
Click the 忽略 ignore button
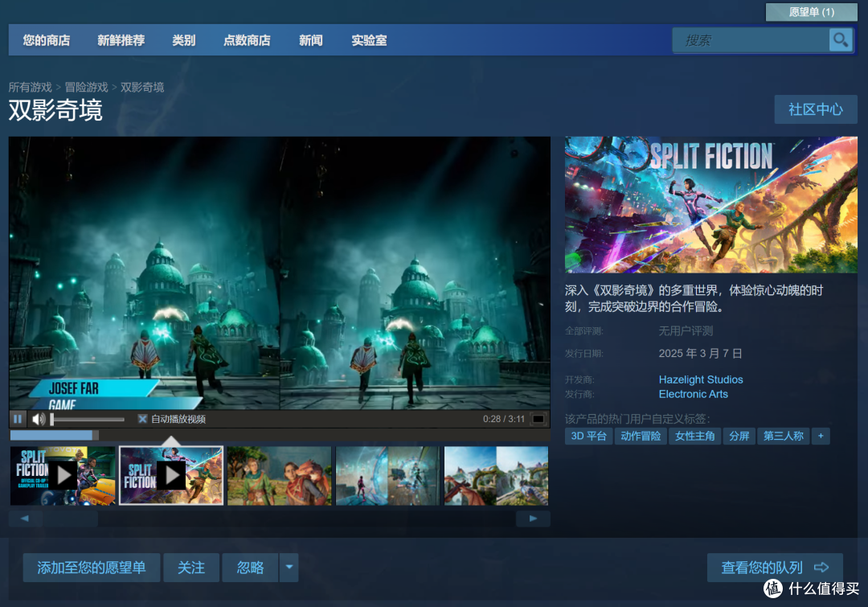[x=250, y=567]
